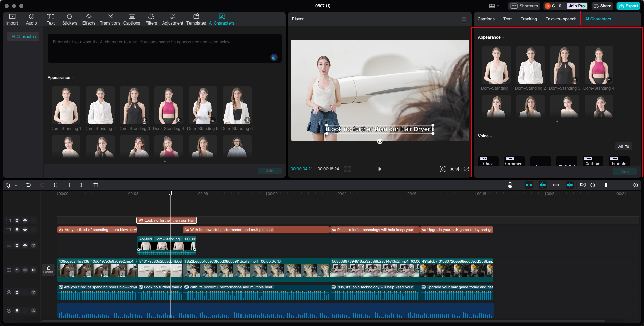Click the fullscreen player icon
Viewport: 644px width, 326px height.
coord(466,169)
